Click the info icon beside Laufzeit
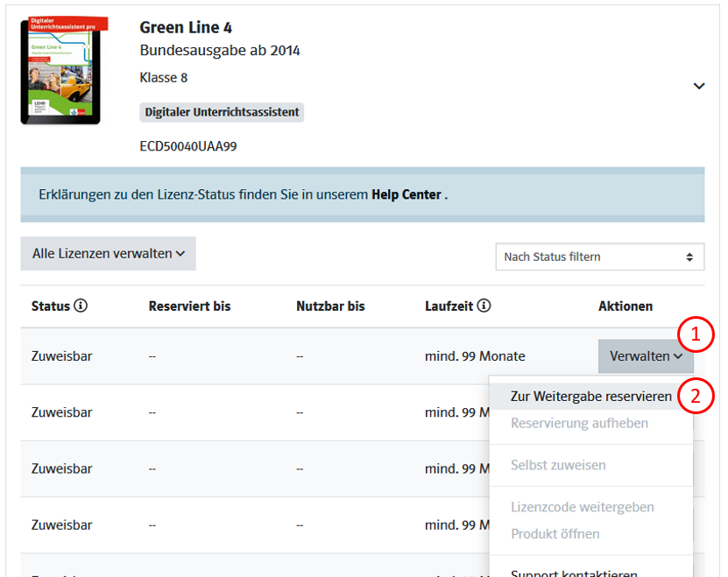 484,306
